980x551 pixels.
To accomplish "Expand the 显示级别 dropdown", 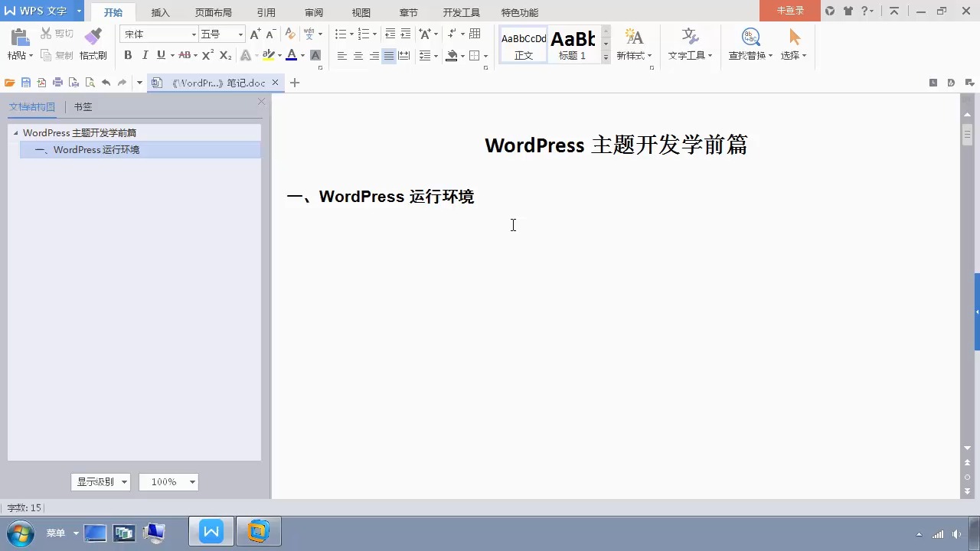I will pyautogui.click(x=124, y=482).
